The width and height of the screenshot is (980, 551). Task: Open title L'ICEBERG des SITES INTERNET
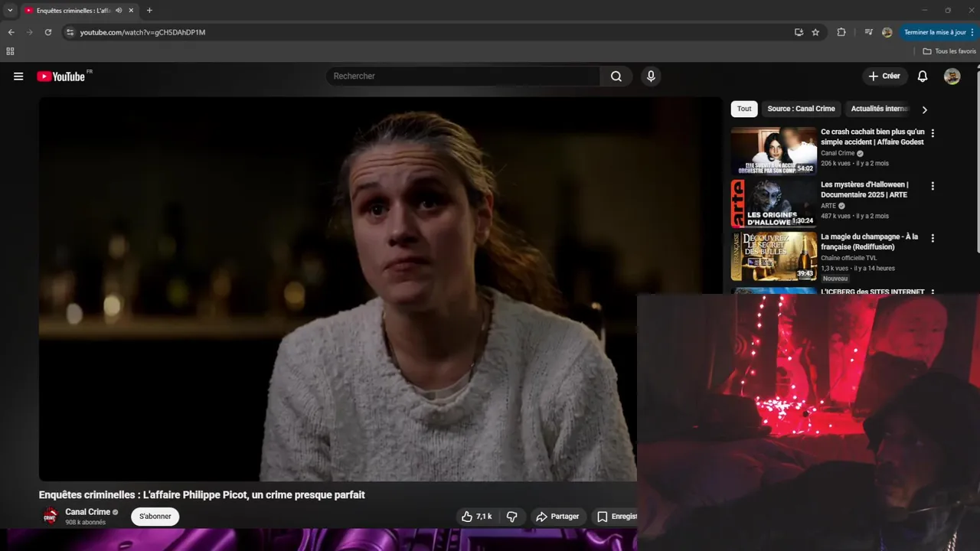coord(872,292)
